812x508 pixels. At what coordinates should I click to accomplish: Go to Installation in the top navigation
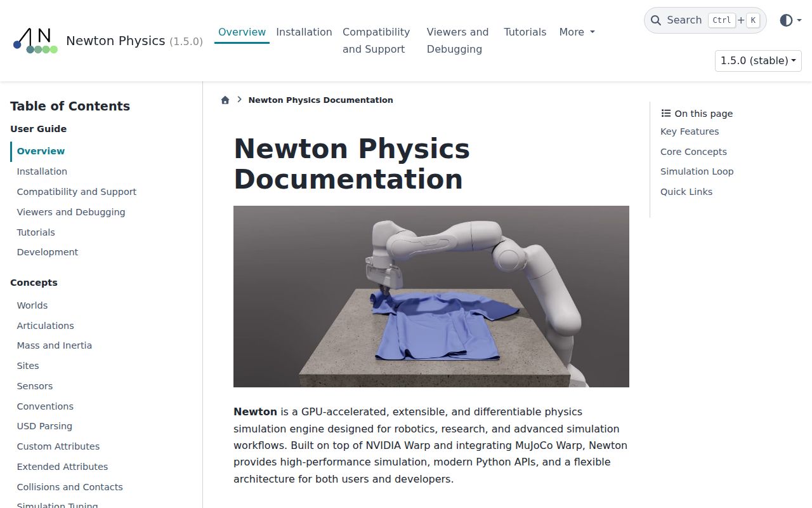tap(304, 32)
